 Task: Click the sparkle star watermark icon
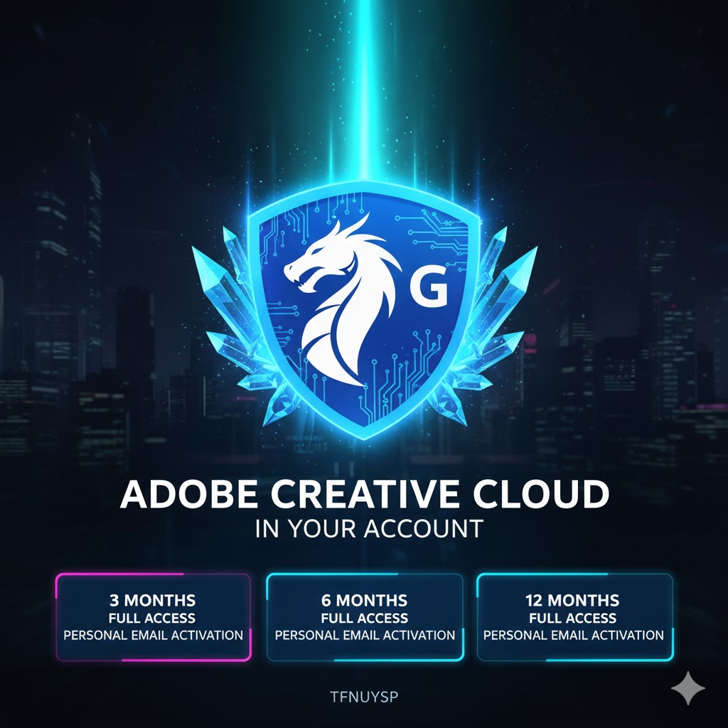pyautogui.click(x=688, y=688)
